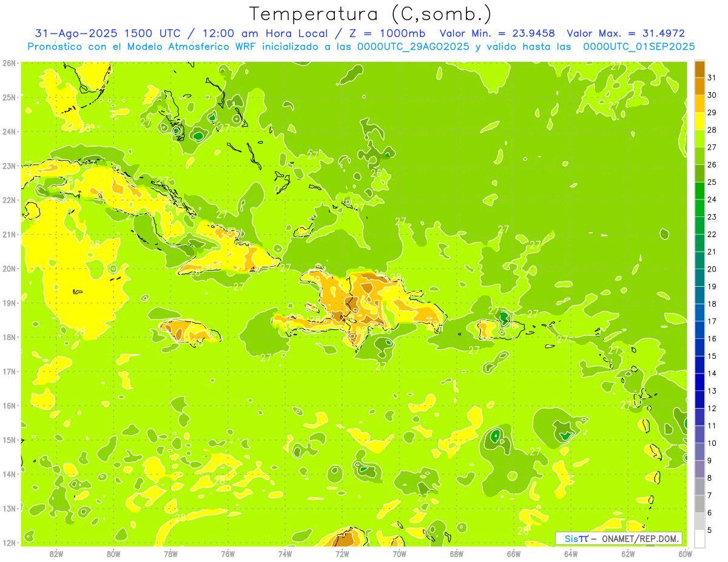Click the 72W longitude label

(x=342, y=554)
